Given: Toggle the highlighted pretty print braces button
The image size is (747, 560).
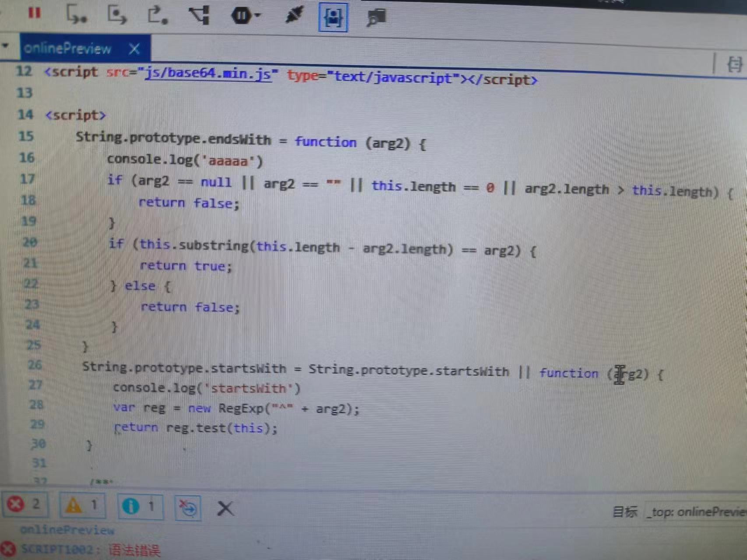Looking at the screenshot, I should tap(333, 17).
